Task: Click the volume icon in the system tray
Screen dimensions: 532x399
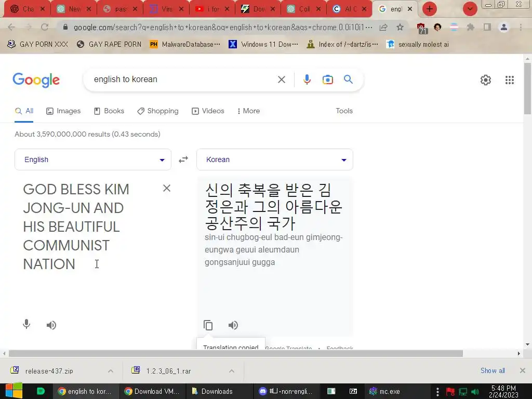Action: point(475,392)
